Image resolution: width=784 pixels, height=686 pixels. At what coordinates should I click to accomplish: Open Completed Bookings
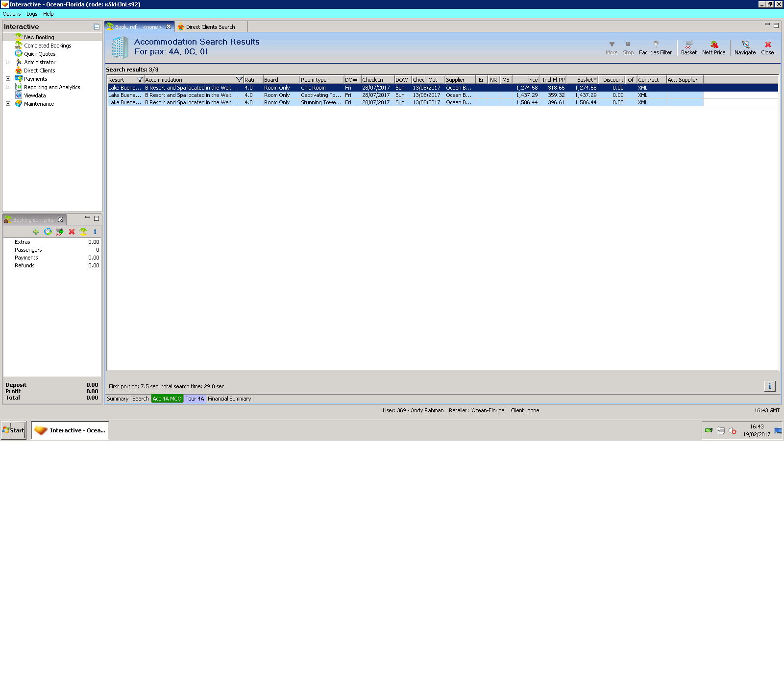48,46
